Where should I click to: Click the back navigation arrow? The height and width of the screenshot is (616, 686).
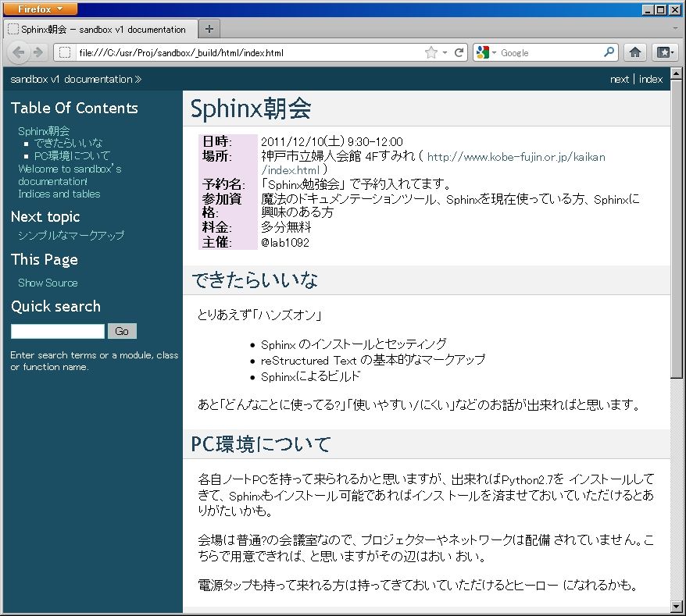(x=19, y=52)
